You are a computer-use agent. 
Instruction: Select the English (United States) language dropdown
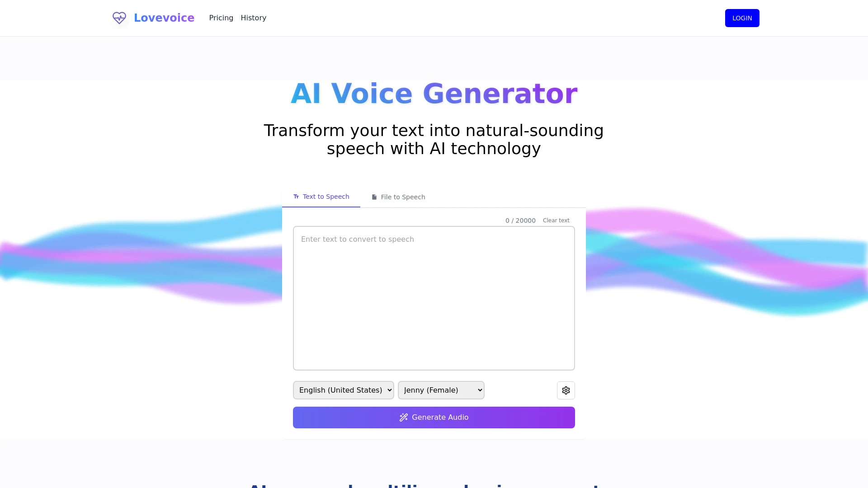coord(344,389)
